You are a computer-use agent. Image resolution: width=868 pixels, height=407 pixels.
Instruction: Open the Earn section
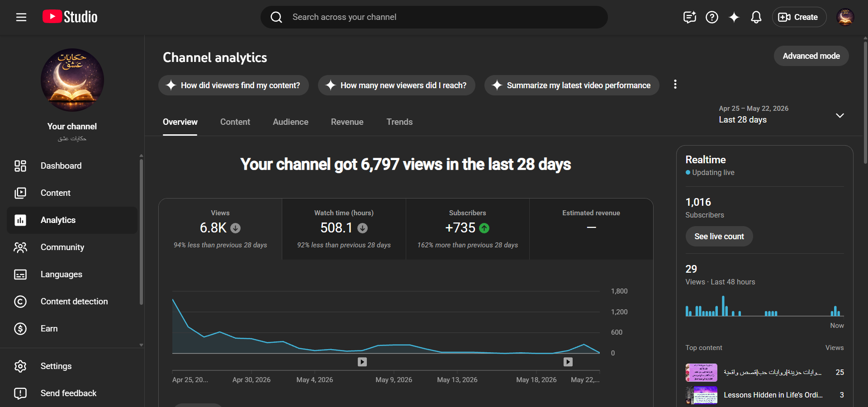72,329
